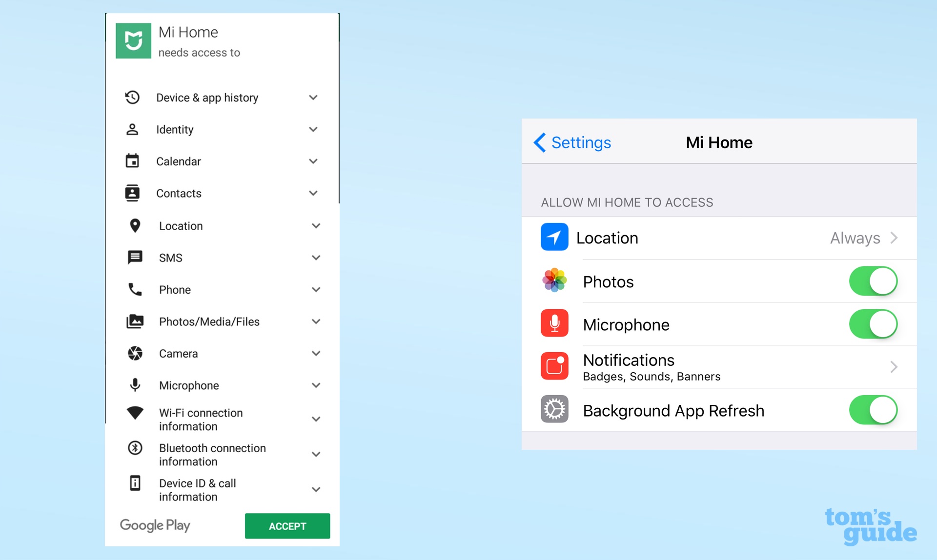Open Location settings showing Always

pos(719,238)
